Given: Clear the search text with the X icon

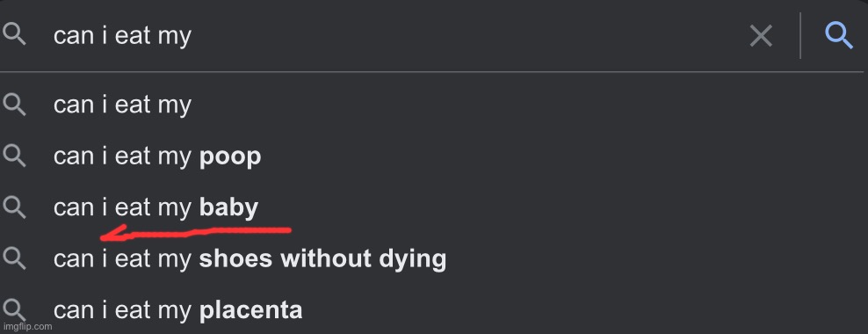Looking at the screenshot, I should (x=761, y=37).
